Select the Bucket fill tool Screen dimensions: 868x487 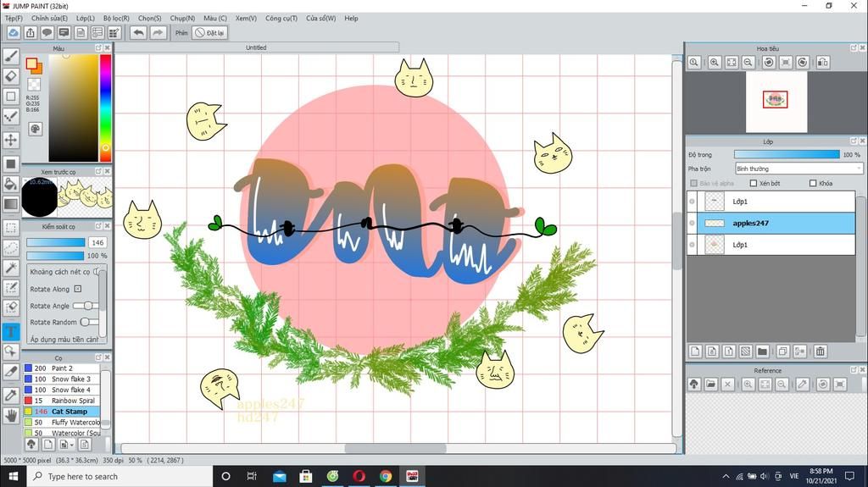pos(11,184)
